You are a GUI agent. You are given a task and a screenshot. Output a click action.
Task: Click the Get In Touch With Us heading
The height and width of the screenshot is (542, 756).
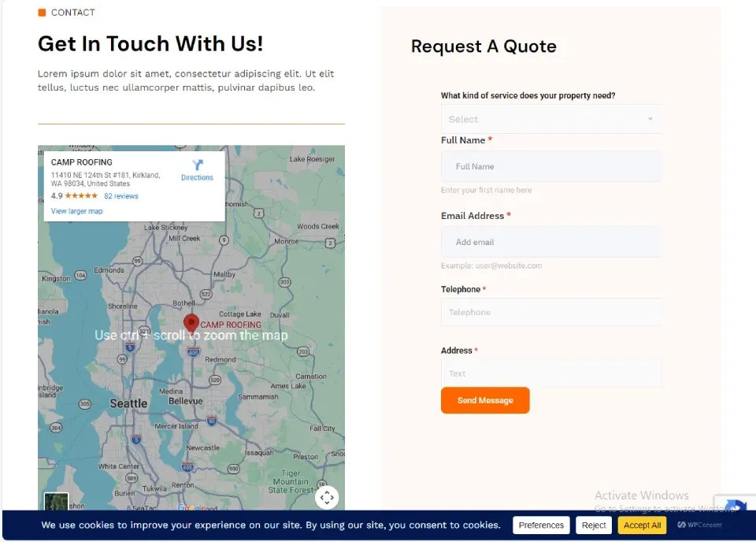(150, 43)
